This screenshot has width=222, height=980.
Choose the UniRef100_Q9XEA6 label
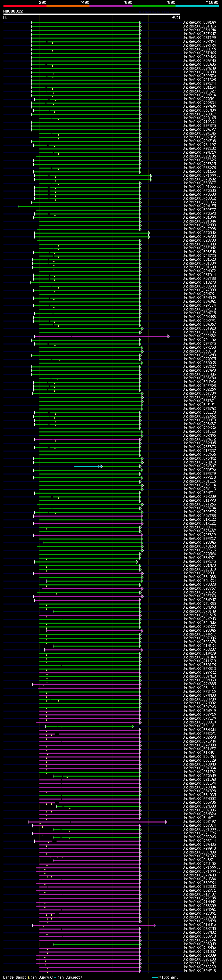[x=199, y=133]
